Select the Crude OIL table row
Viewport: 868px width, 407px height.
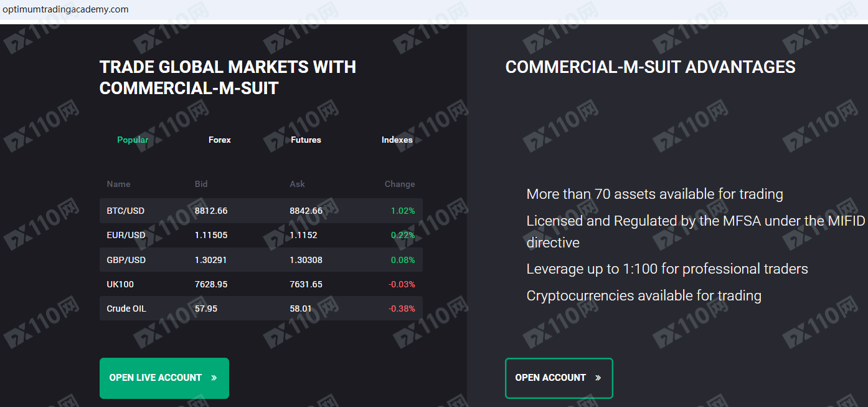point(261,309)
